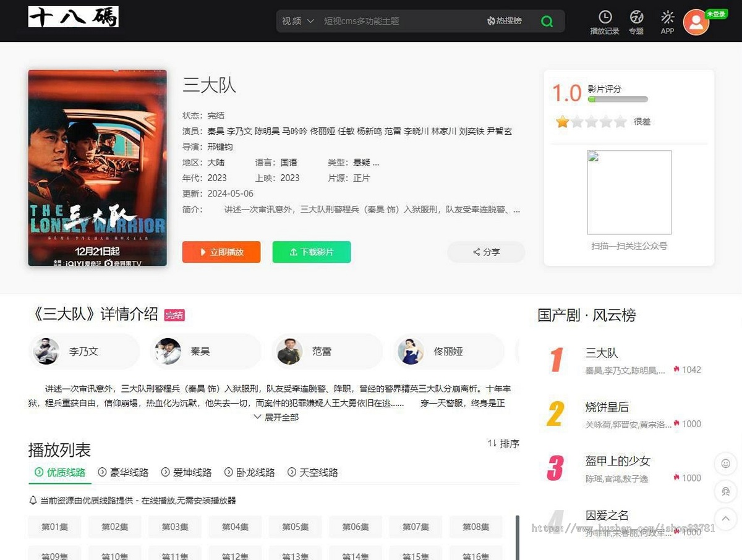Click the first gold rating star
This screenshot has width=742, height=560.
[x=562, y=121]
